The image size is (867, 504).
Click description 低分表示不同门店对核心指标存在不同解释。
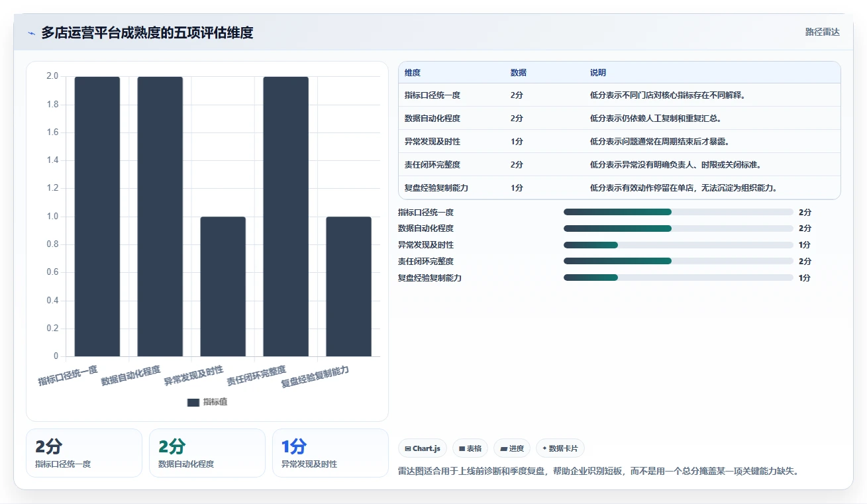668,95
